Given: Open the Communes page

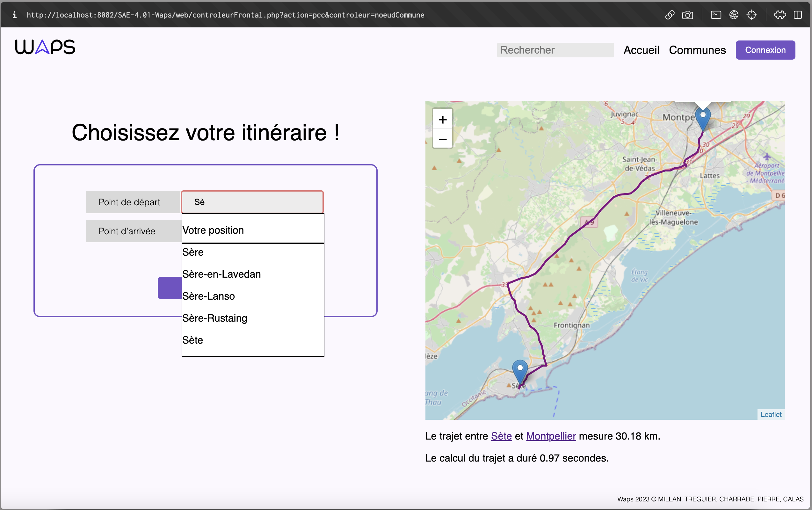Looking at the screenshot, I should (x=697, y=50).
